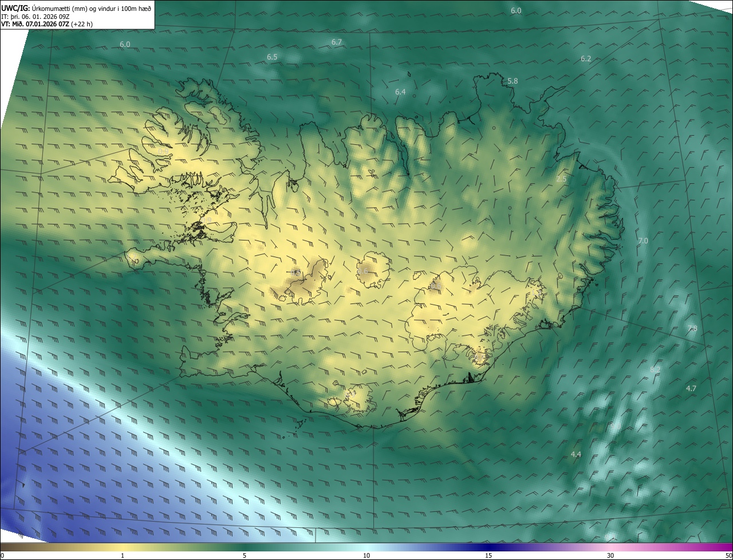The image size is (733, 560).
Task: Click the 6.4 value label north of Iceland
Action: click(400, 92)
